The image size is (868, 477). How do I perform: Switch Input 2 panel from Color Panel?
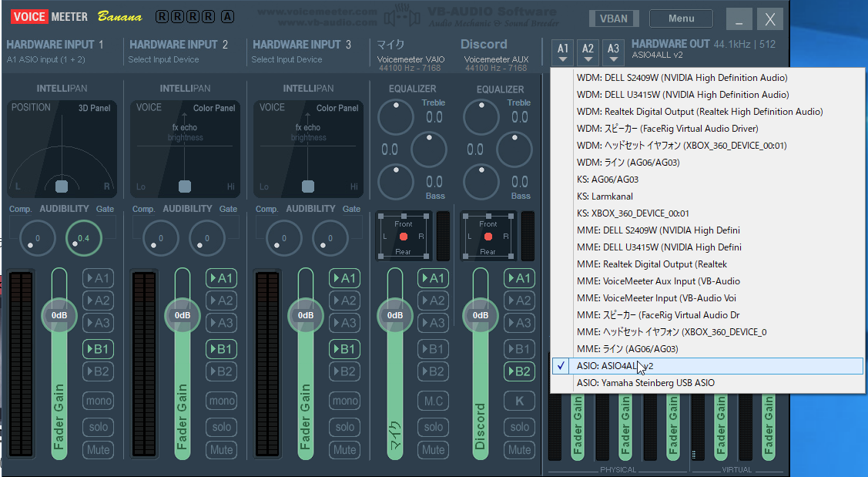pos(214,108)
